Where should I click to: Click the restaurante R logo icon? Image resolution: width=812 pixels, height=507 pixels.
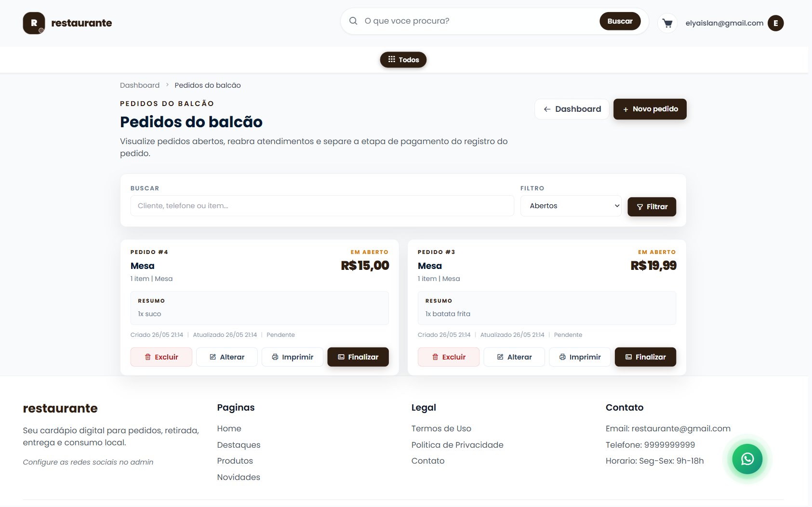click(x=34, y=23)
